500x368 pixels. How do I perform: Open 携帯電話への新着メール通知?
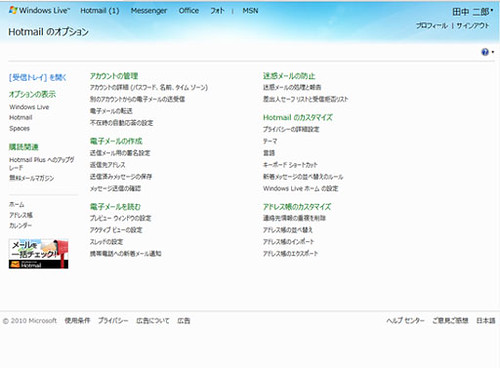pos(125,254)
